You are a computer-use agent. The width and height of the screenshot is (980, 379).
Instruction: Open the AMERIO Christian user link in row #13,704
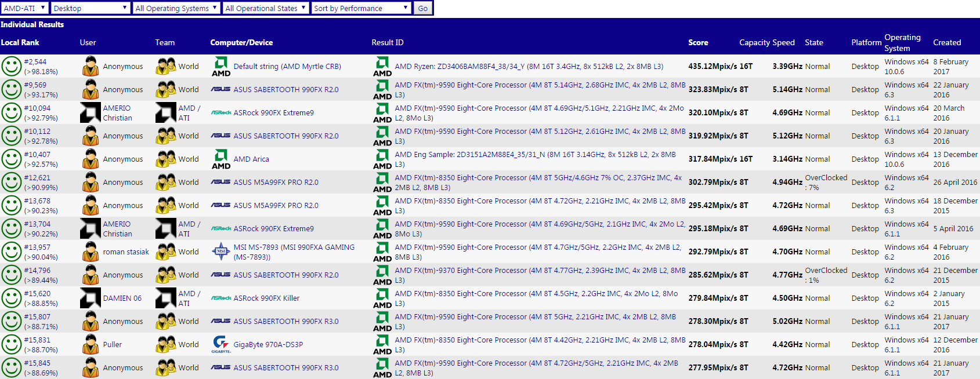click(x=117, y=229)
